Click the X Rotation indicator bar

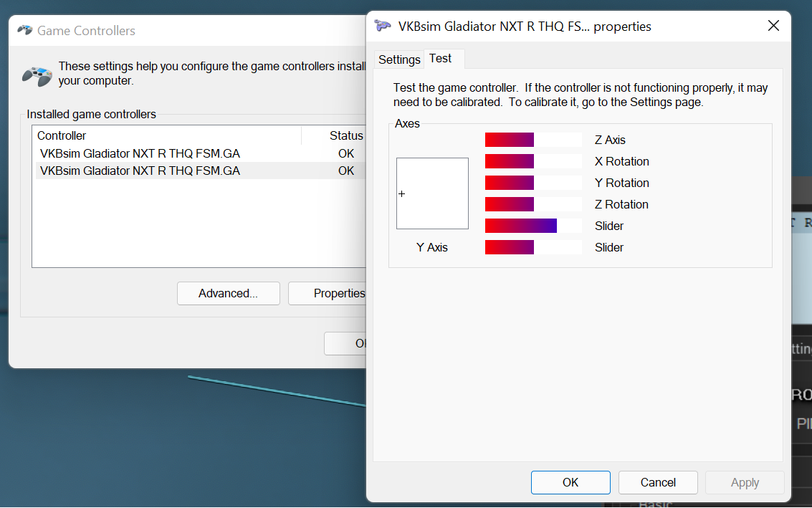(533, 161)
